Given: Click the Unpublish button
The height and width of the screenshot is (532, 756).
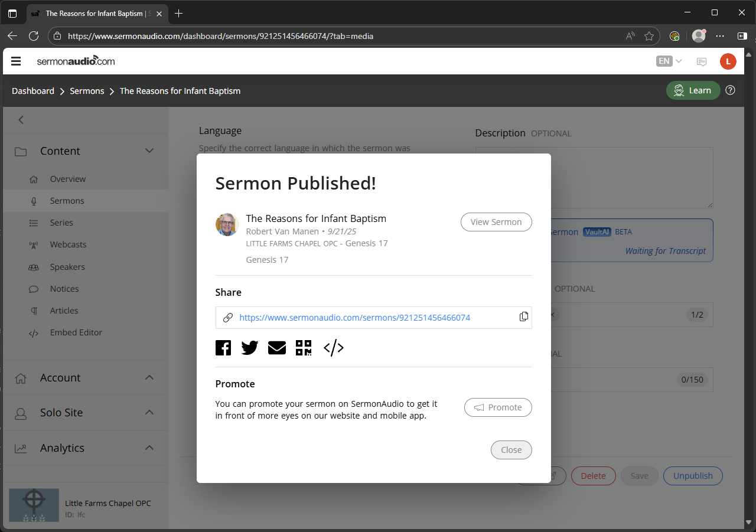Looking at the screenshot, I should coord(693,476).
